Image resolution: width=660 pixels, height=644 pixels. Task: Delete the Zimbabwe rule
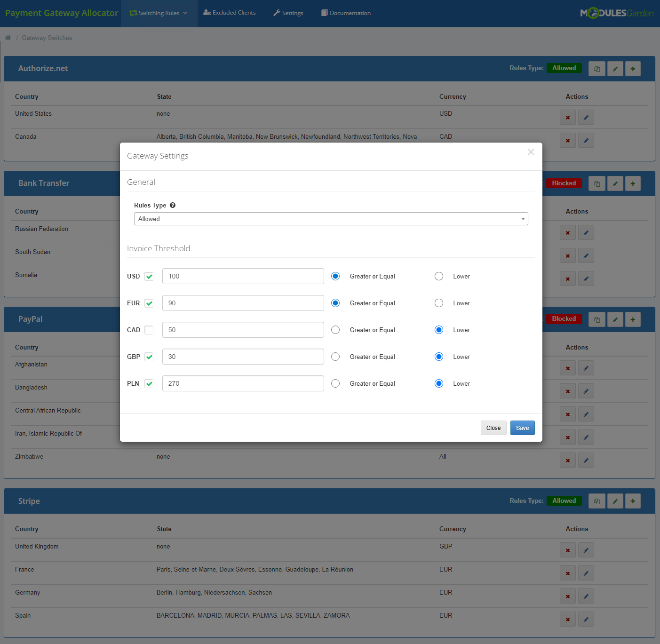point(568,460)
